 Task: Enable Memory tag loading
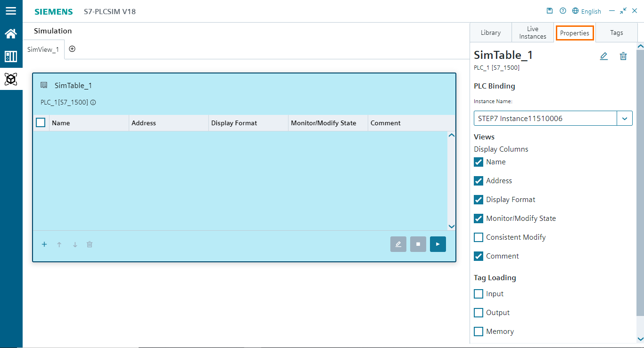[x=479, y=332]
